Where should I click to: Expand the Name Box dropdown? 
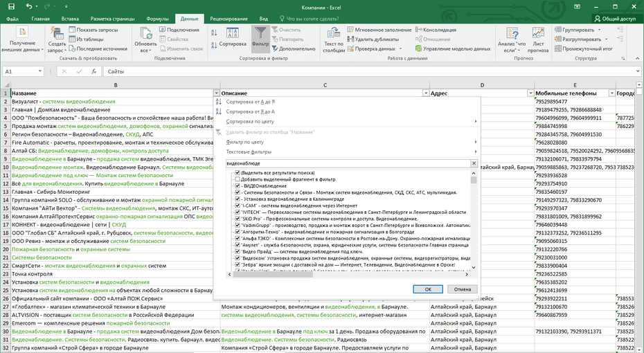point(40,71)
